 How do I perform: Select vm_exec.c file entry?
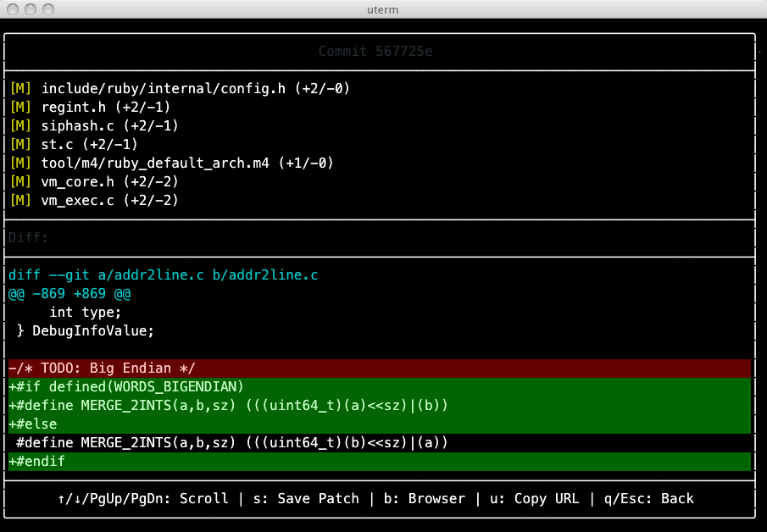point(94,200)
